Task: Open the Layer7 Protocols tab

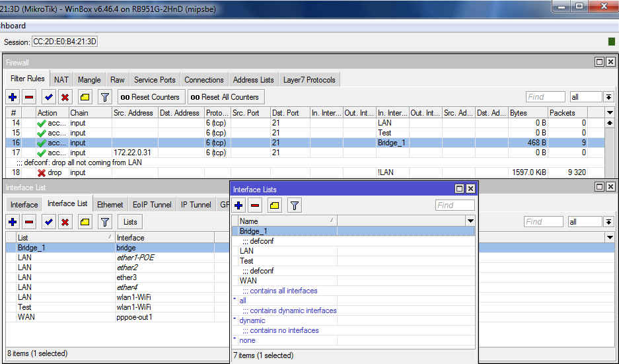Action: (309, 80)
